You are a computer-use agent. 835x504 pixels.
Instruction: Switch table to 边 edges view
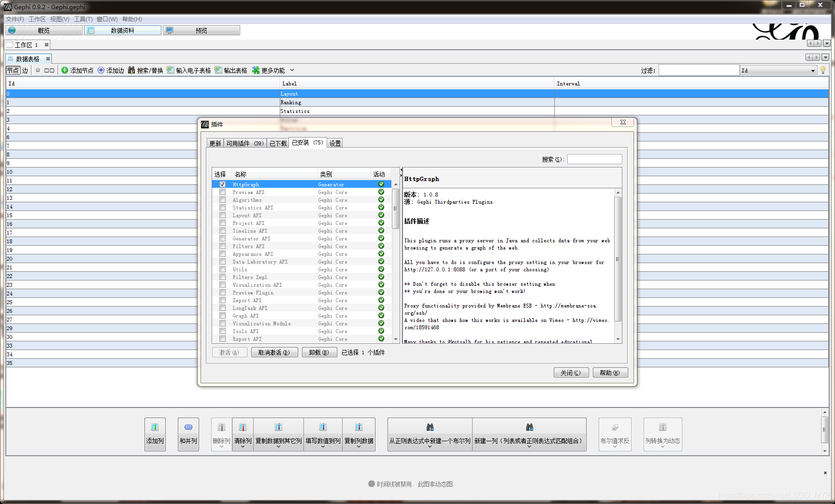(x=25, y=70)
